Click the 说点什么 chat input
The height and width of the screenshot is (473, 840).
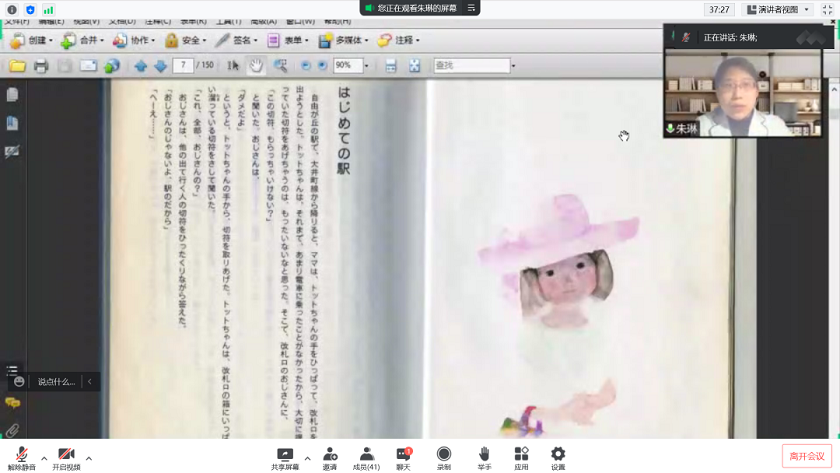pyautogui.click(x=56, y=382)
